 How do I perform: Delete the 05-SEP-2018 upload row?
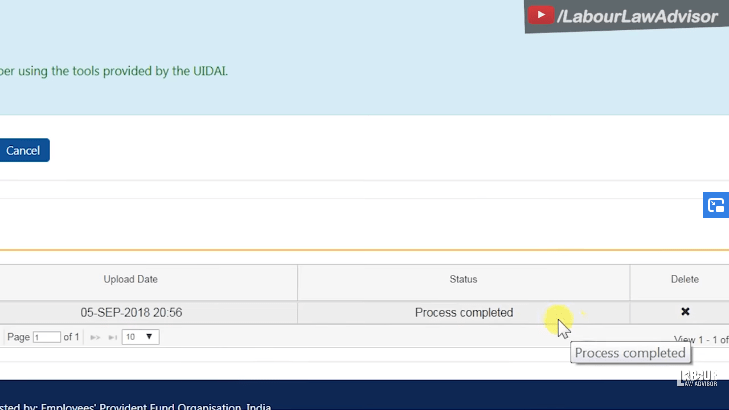(685, 312)
